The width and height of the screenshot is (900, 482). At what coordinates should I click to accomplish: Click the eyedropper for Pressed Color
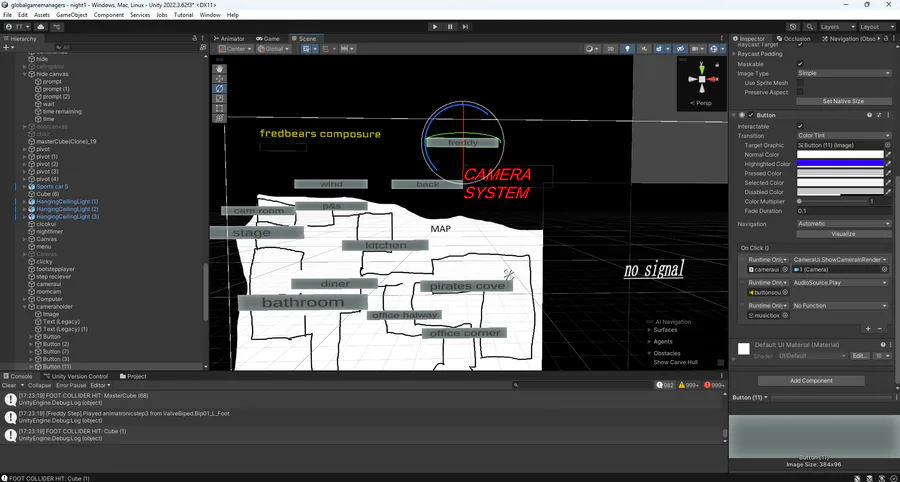pyautogui.click(x=889, y=173)
